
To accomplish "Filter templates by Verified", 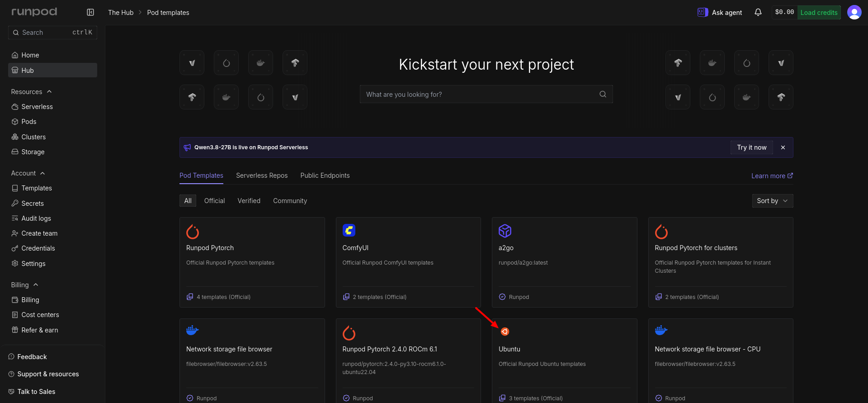I will (249, 201).
